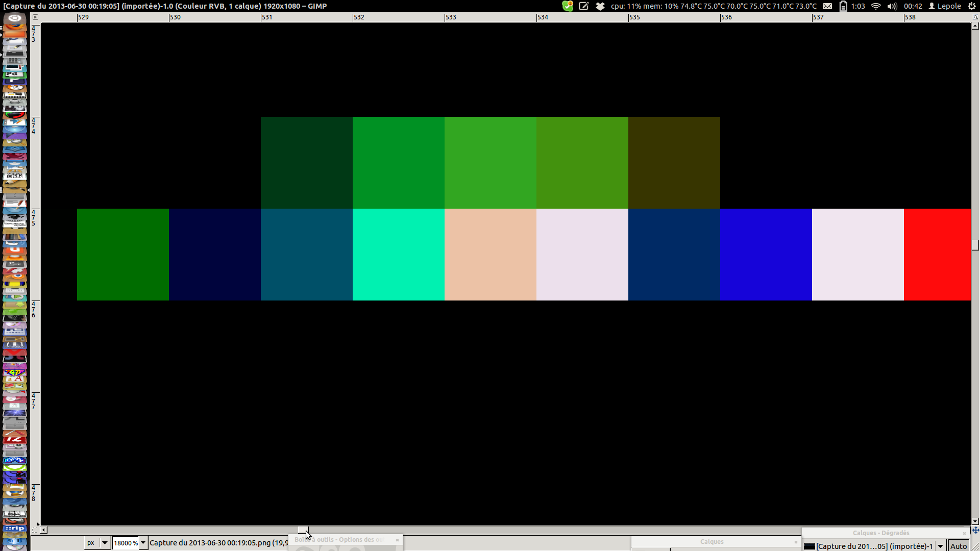Click the vertical scrollbar down arrow
Screen dimensions: 980x551
975,521
